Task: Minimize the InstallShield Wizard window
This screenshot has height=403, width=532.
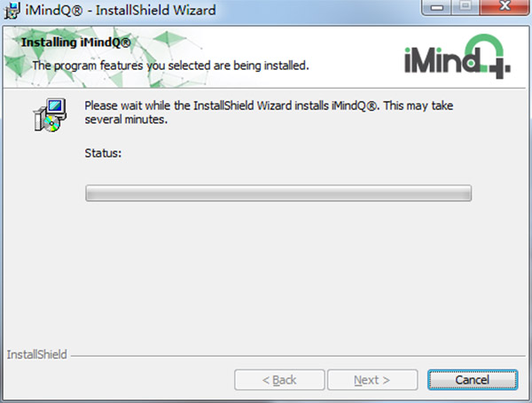Action: (437, 7)
